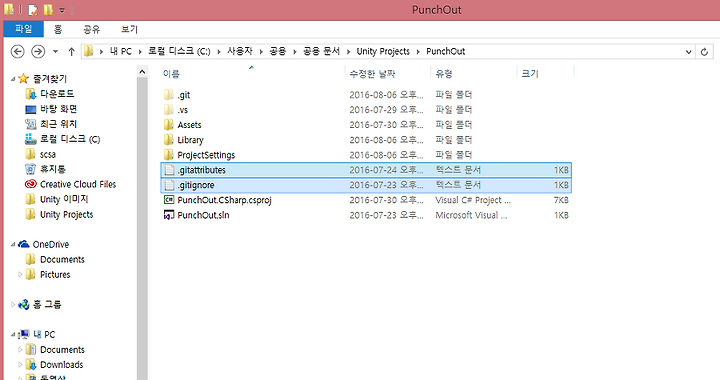Refresh the PunchOut folder view
The image size is (720, 380).
coord(704,52)
